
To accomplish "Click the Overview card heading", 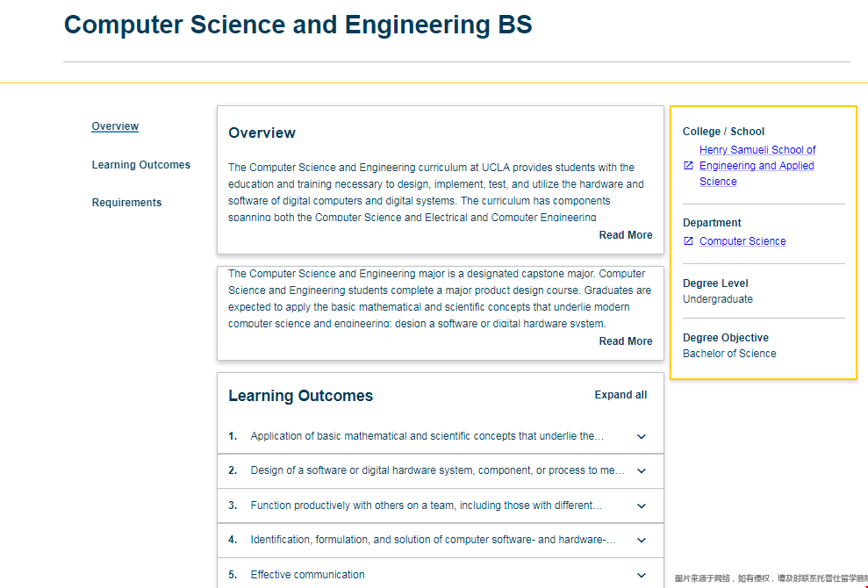I will (262, 133).
